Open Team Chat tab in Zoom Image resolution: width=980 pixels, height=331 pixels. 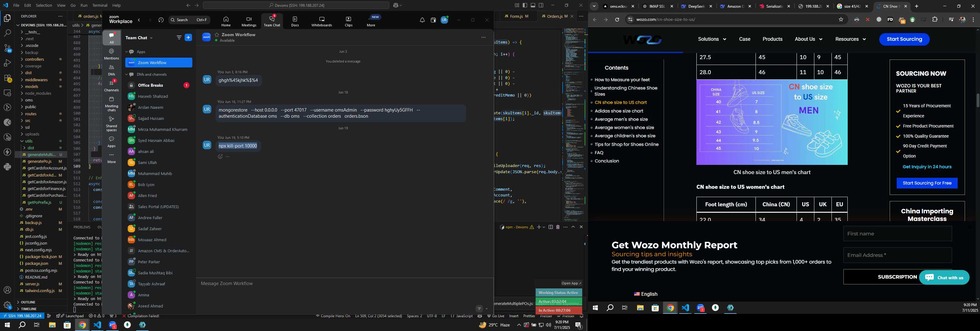click(x=272, y=21)
